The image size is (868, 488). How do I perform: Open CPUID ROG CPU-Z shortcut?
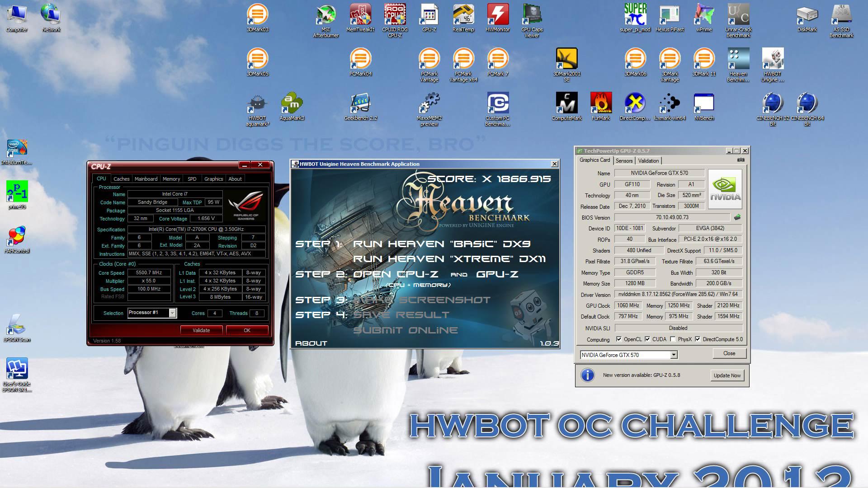395,21
